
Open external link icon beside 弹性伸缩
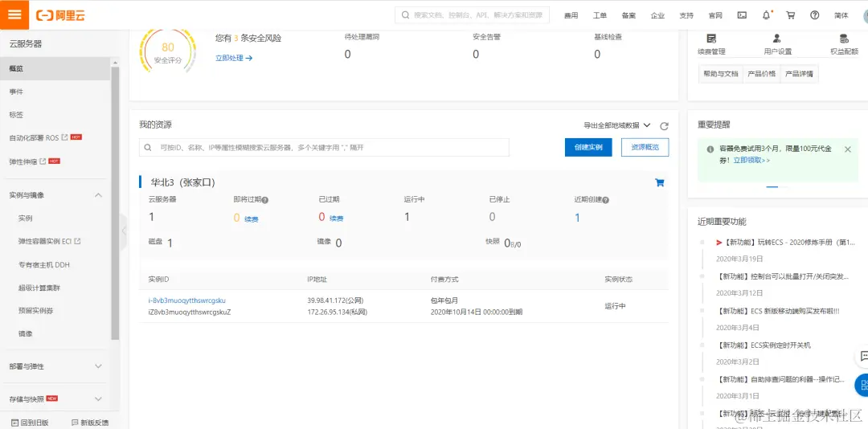(x=43, y=161)
